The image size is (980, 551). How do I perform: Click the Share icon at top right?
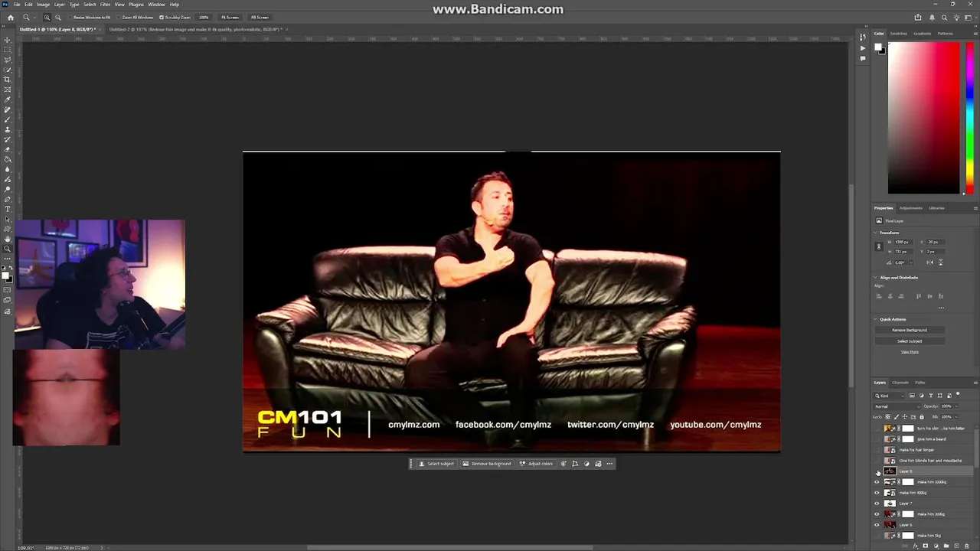[x=918, y=17]
